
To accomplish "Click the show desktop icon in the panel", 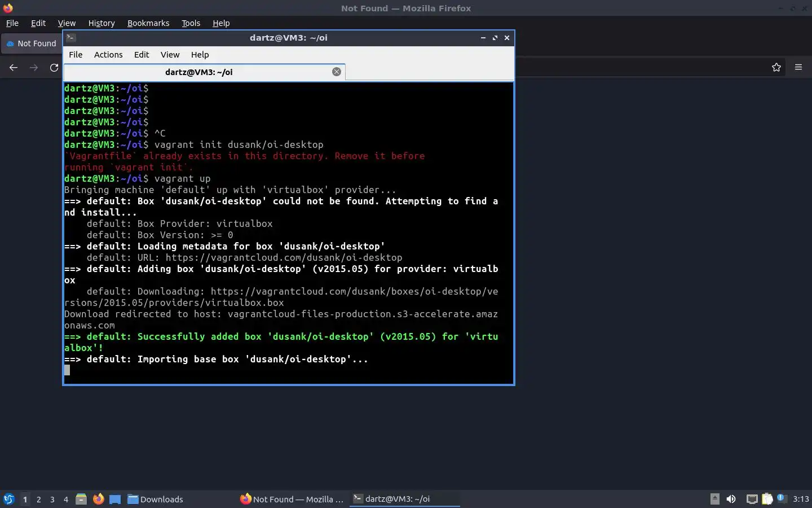I will click(115, 499).
